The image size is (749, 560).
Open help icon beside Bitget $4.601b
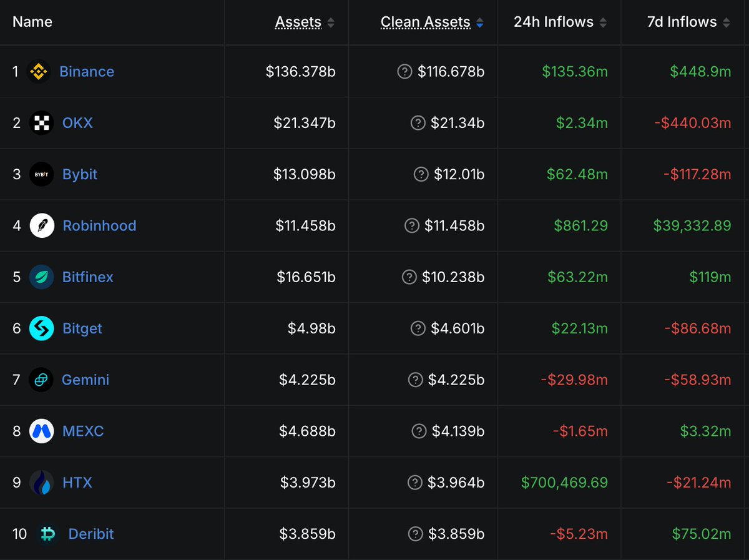point(418,328)
